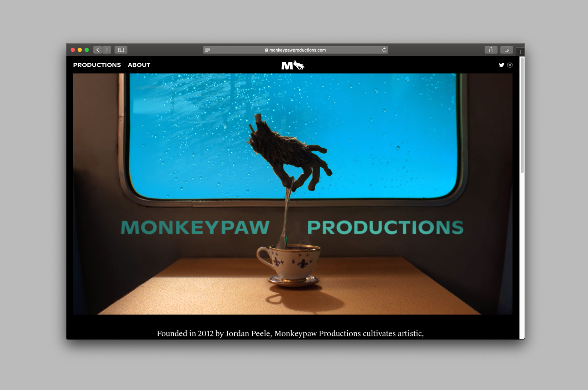Show the tab overview button
The height and width of the screenshot is (390, 588).
(x=507, y=50)
